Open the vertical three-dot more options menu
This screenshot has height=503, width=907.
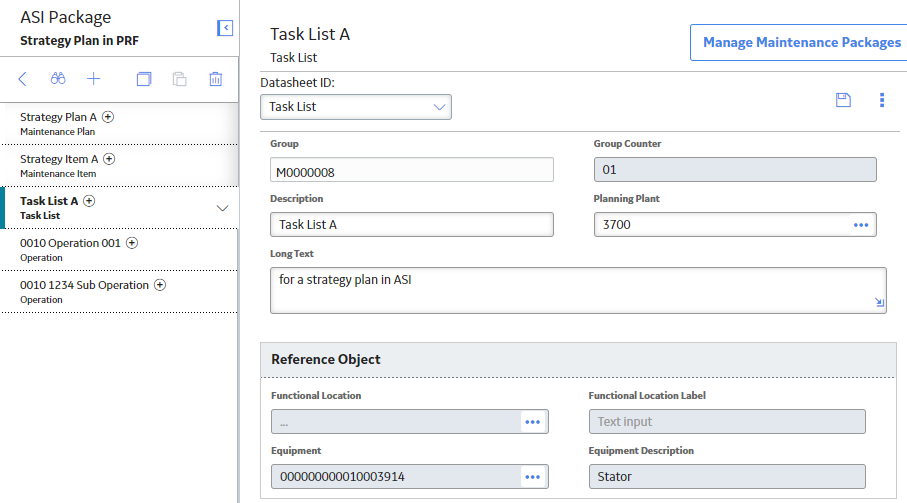(x=882, y=100)
